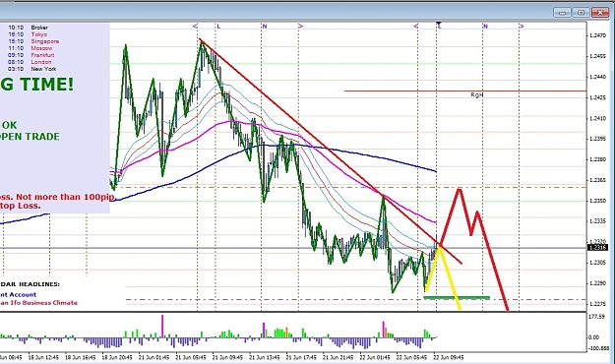Click the 22 Jun 05:45 time label
This screenshot has width=615, height=364.
pos(412,357)
